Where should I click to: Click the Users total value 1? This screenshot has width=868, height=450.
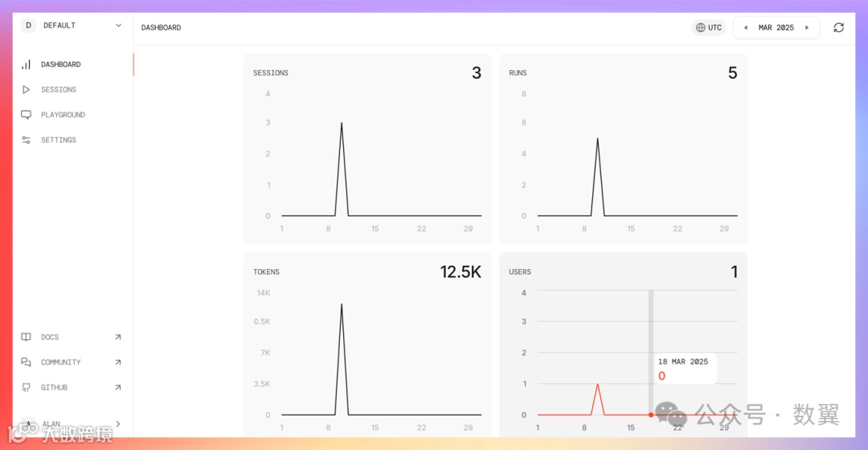(x=734, y=272)
